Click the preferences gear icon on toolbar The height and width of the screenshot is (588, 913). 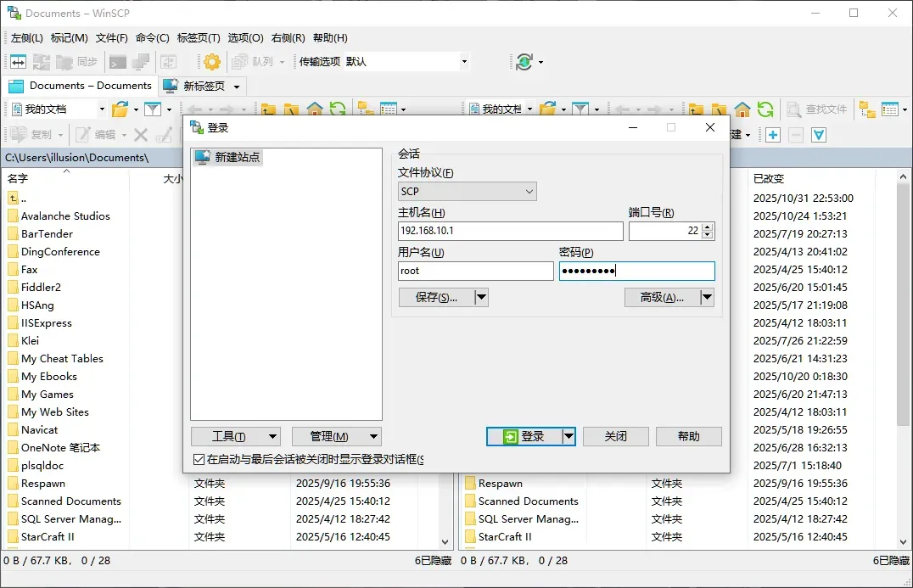point(211,61)
